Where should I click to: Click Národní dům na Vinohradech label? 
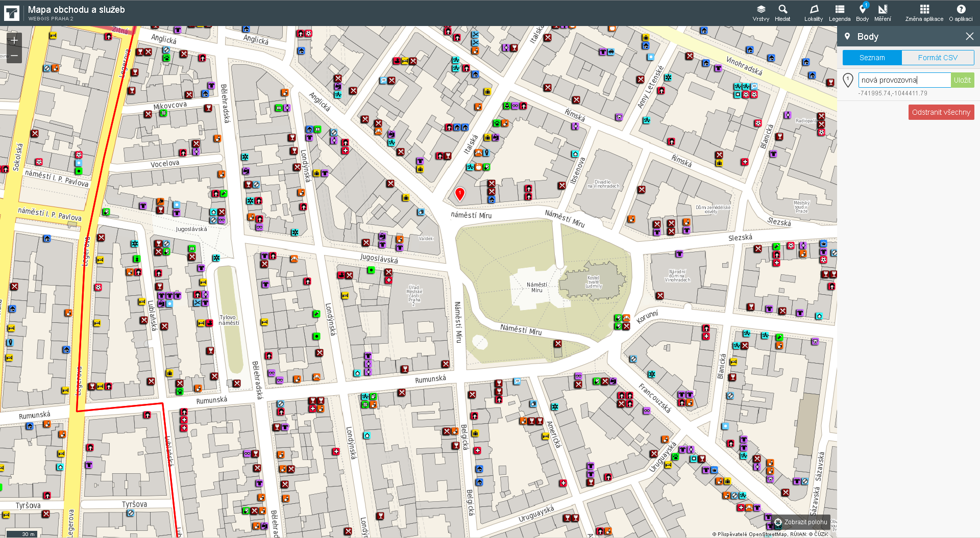pos(677,276)
